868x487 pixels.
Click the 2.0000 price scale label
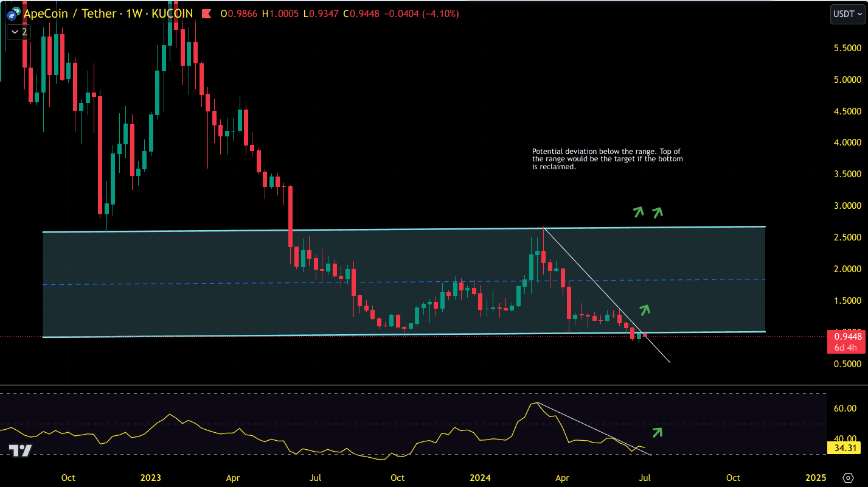(848, 269)
